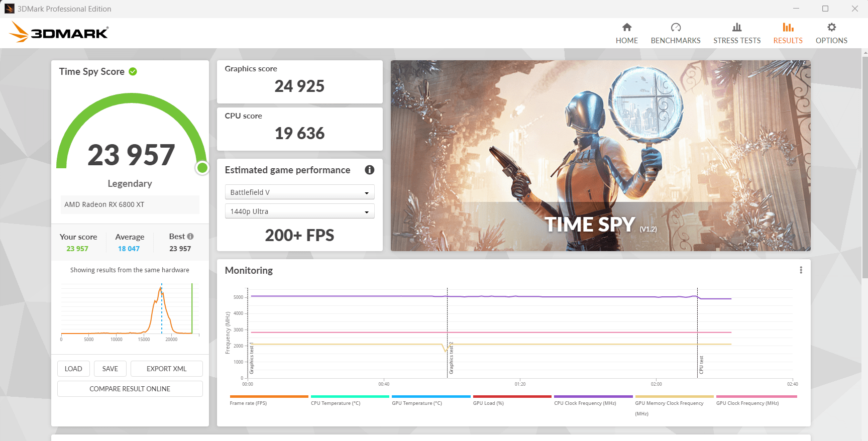Image resolution: width=868 pixels, height=441 pixels.
Task: Switch to the BENCHMARKS tab
Action: [676, 33]
